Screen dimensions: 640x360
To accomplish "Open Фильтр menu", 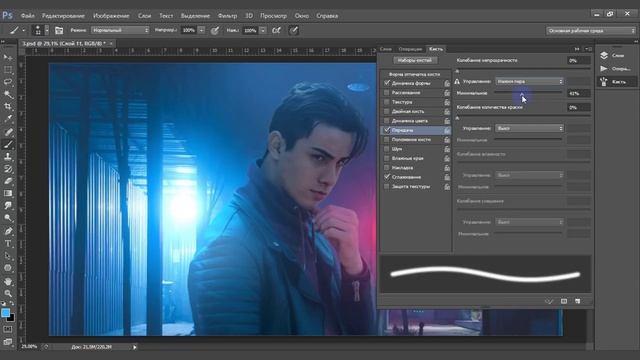I will 227,16.
